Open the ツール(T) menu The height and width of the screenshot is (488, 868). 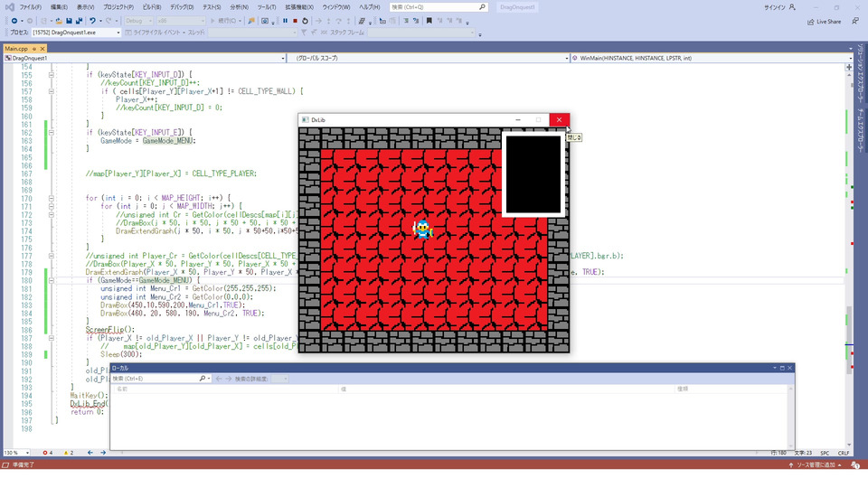click(266, 7)
